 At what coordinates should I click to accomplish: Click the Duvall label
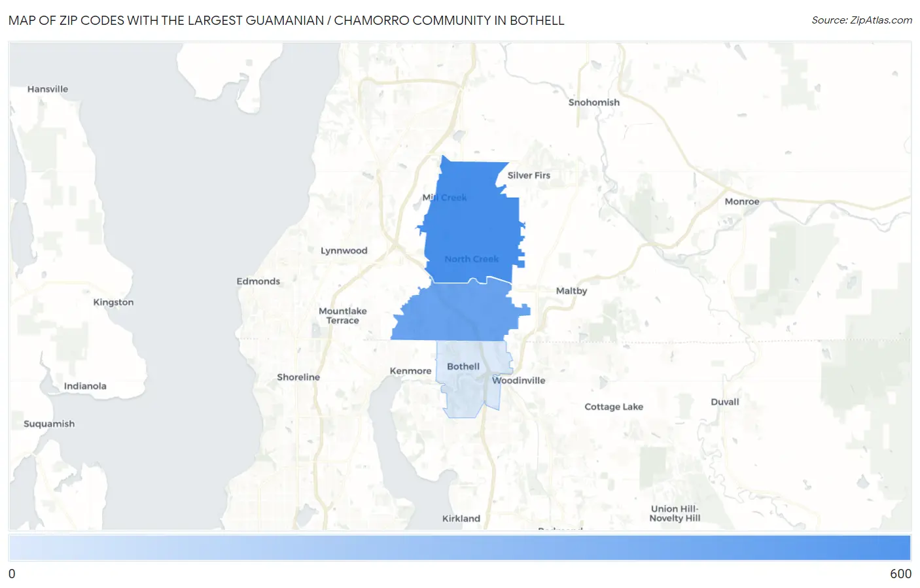(x=725, y=402)
